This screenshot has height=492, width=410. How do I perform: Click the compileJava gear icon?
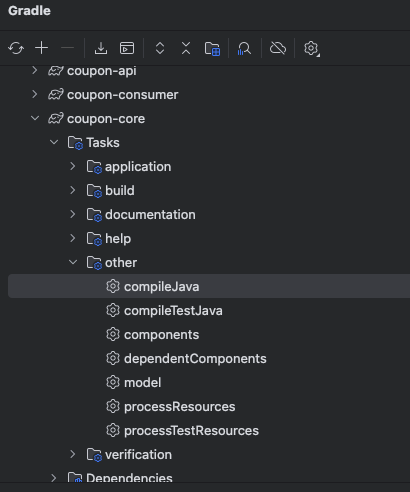click(113, 286)
